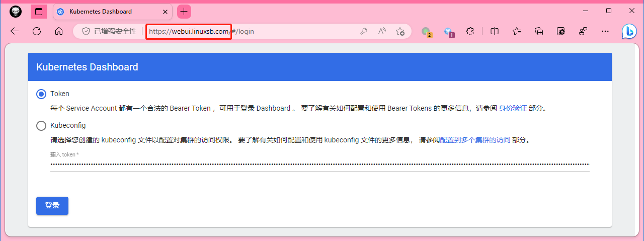The width and height of the screenshot is (644, 241).
Task: Click the blue 登录 sign-in button
Action: coord(52,206)
